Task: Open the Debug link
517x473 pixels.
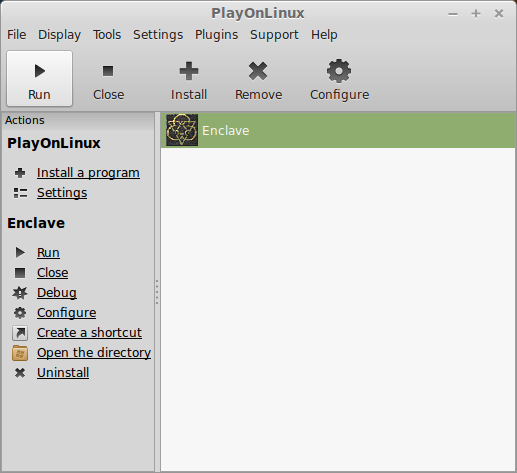Action: coord(57,293)
